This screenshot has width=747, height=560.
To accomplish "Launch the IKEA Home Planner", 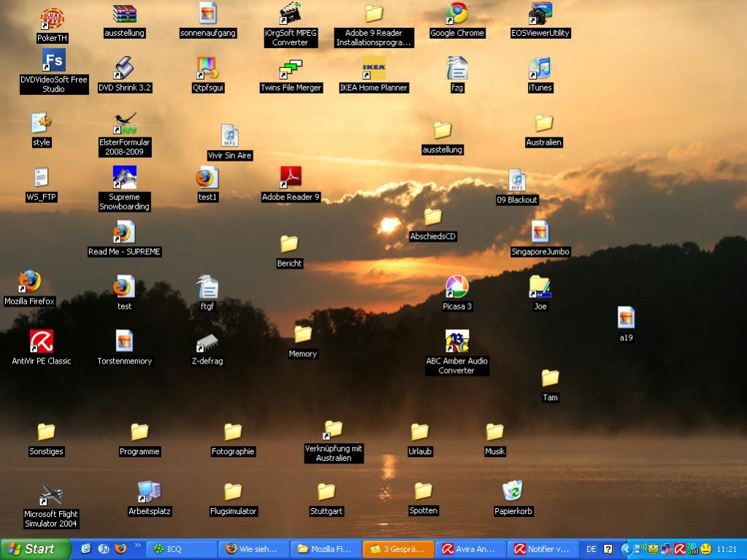I will [x=374, y=69].
